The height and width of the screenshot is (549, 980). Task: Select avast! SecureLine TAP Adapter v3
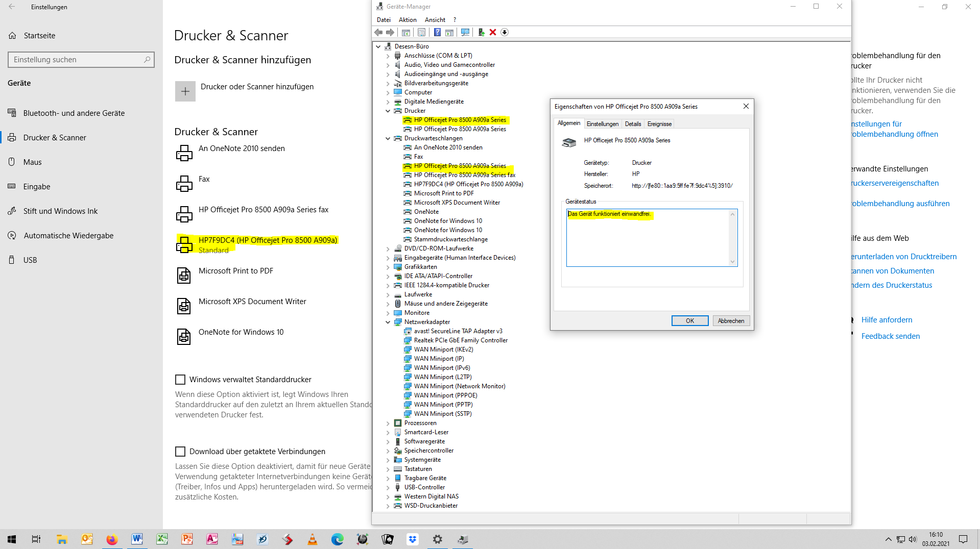[x=458, y=331]
